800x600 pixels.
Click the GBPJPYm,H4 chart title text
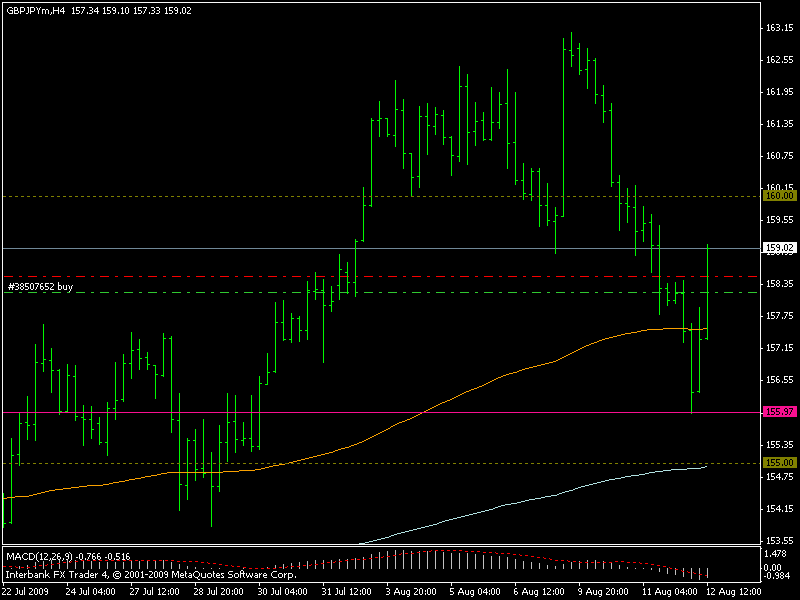tap(35, 11)
